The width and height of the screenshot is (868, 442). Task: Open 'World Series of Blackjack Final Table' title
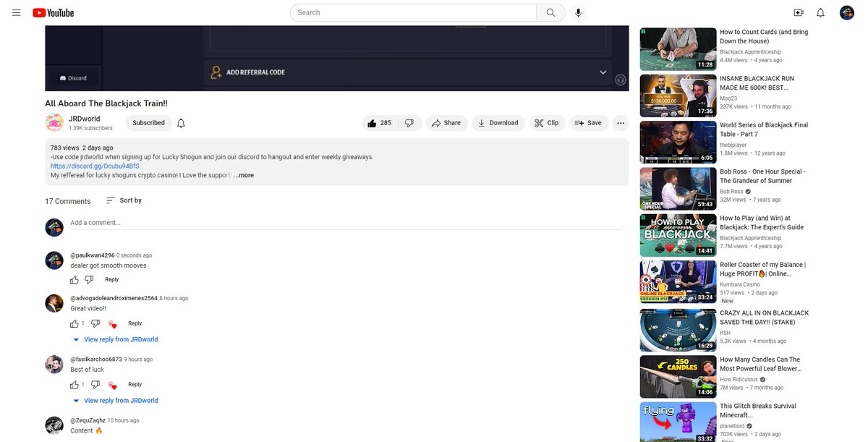(x=764, y=129)
